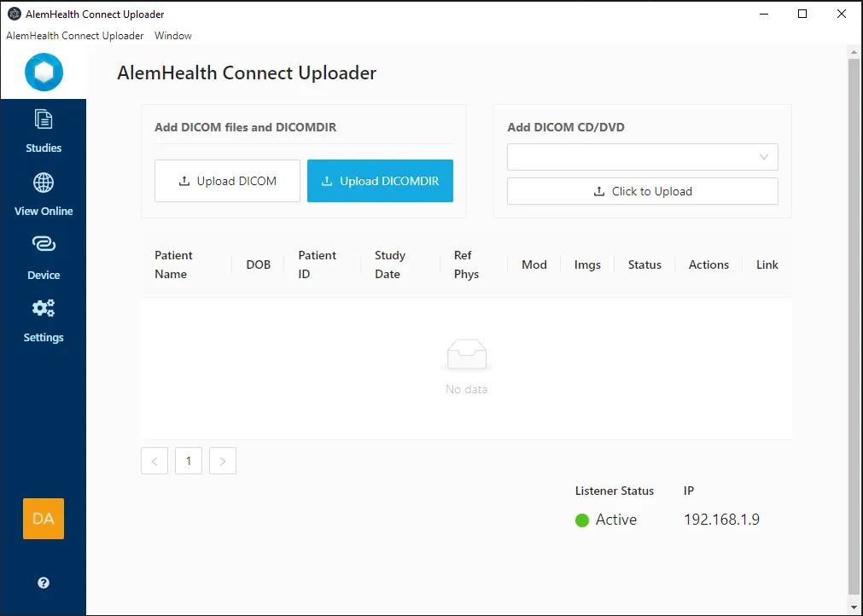This screenshot has width=863, height=616.
Task: Minimize the AlemHealth Connect Uploader window
Action: click(764, 15)
